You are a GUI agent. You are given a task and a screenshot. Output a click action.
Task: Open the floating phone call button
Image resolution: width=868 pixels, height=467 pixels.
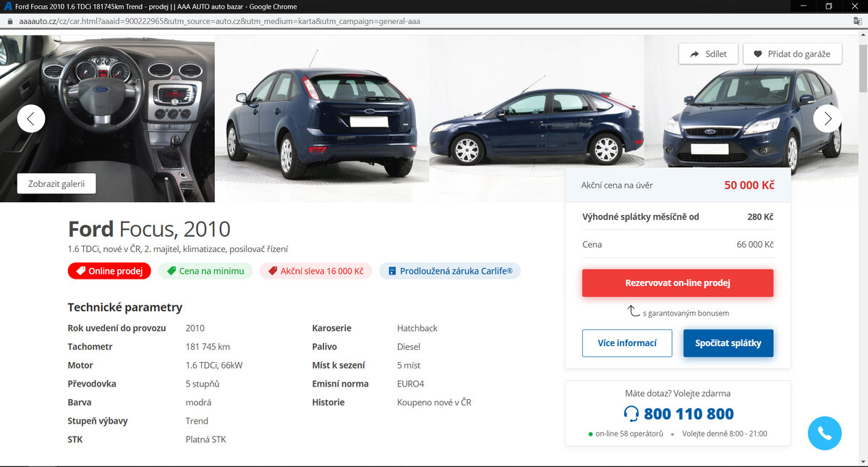825,433
